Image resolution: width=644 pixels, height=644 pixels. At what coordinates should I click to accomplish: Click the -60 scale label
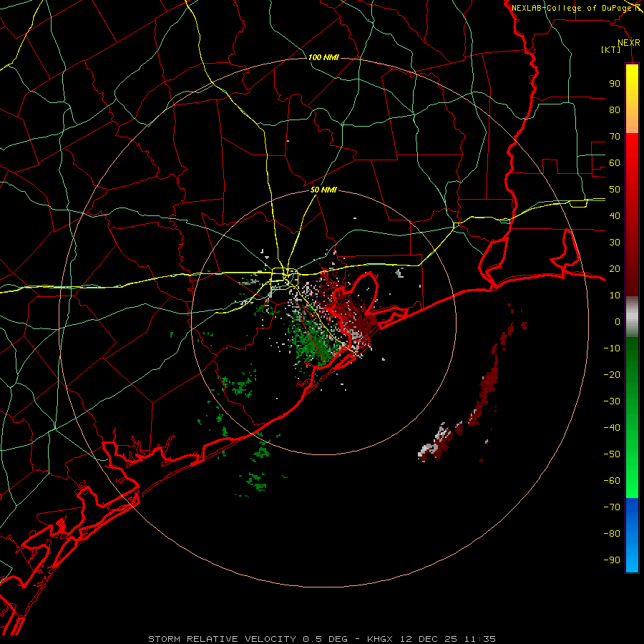click(x=612, y=481)
